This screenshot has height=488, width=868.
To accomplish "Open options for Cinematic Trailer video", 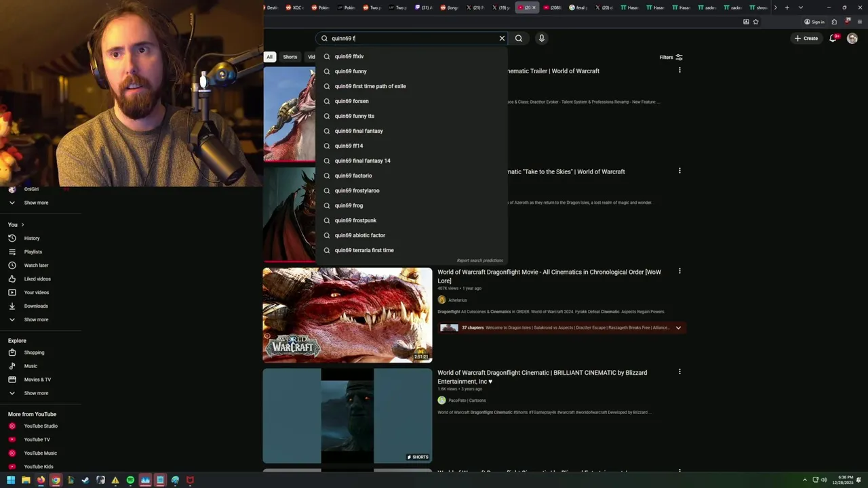I will (x=679, y=70).
